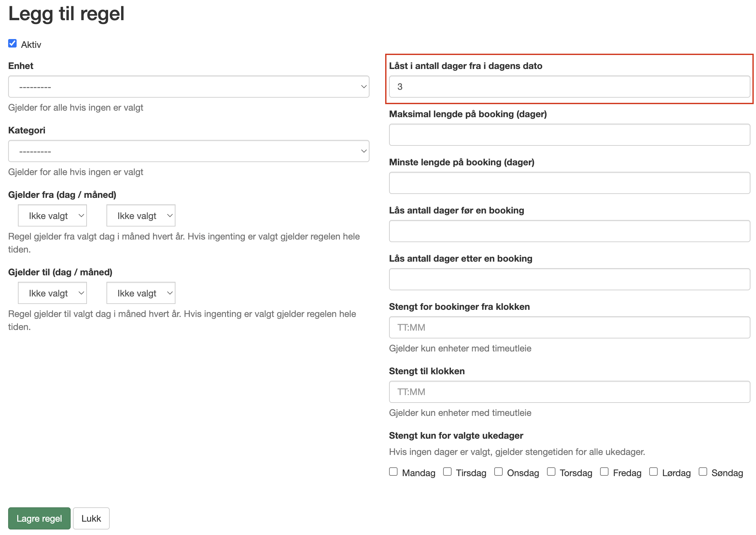Viewport: 756px width, 535px height.
Task: Click the Lagre regel button
Action: [39, 518]
